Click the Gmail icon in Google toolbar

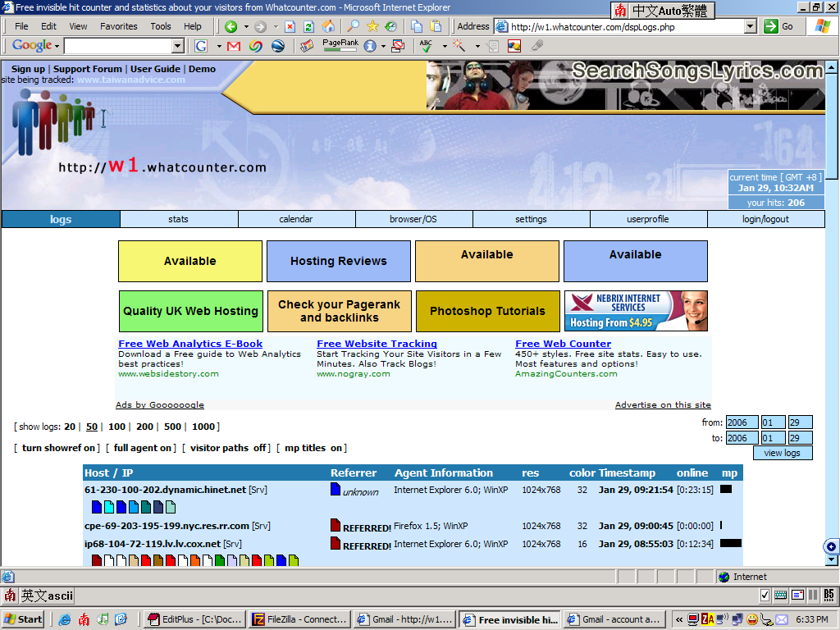[x=234, y=46]
